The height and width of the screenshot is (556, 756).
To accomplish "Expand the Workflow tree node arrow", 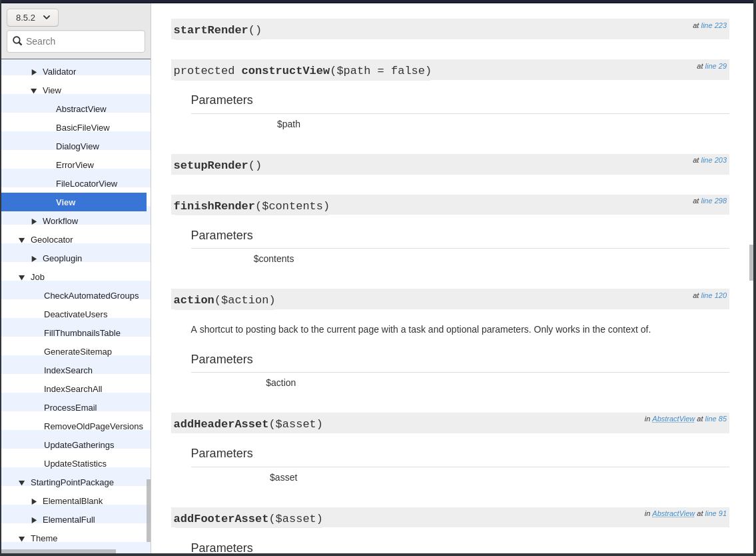I will coord(34,221).
